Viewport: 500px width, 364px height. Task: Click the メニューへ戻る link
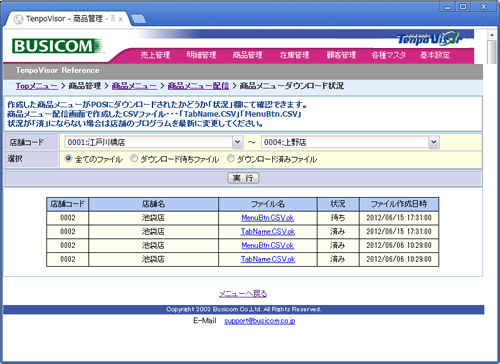[243, 294]
